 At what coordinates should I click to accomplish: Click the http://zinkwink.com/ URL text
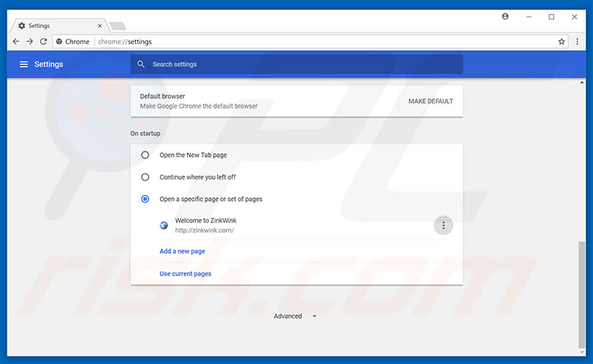[204, 230]
